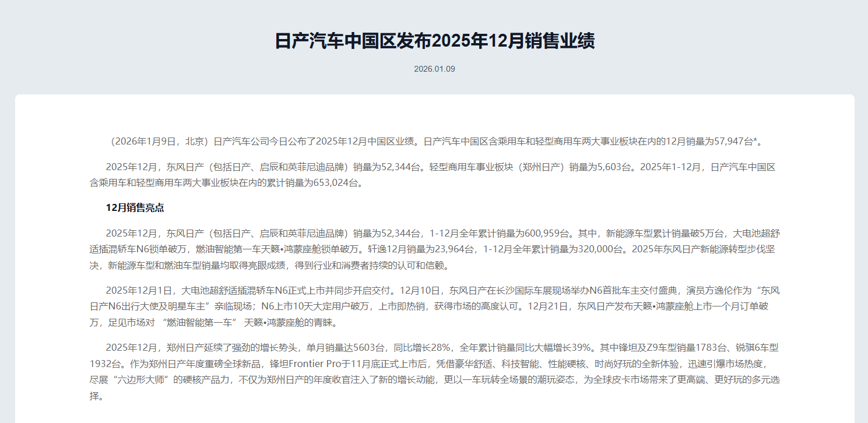Click the publish date 2026.01.09
Image resolution: width=868 pixels, height=423 pixels.
coord(434,69)
